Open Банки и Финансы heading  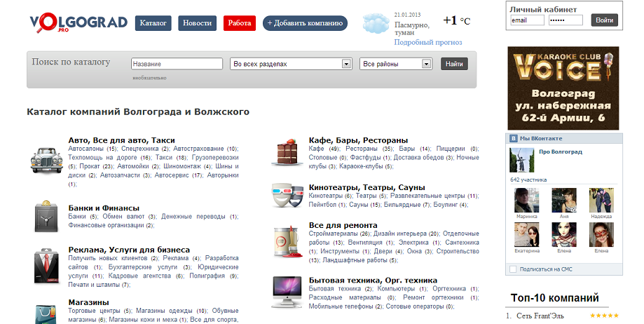pyautogui.click(x=104, y=208)
